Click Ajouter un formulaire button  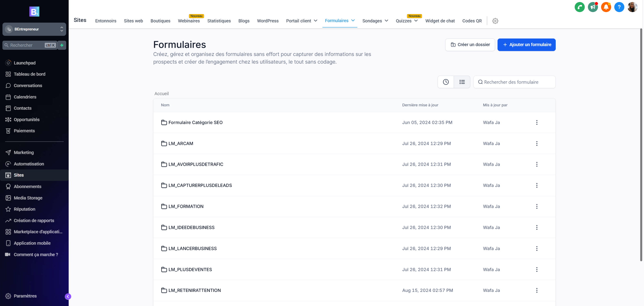526,45
